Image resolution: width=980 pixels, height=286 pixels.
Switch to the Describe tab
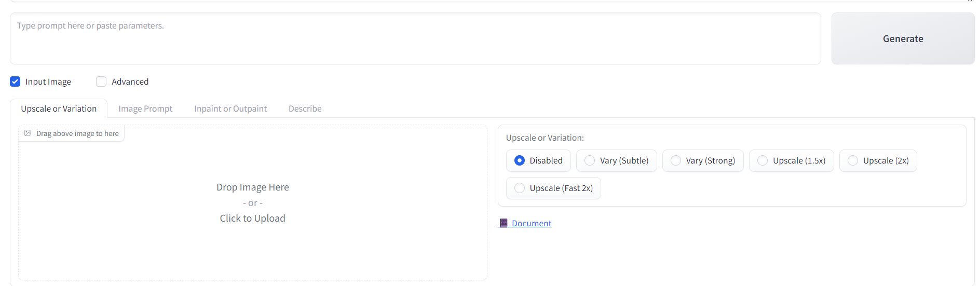click(x=305, y=108)
